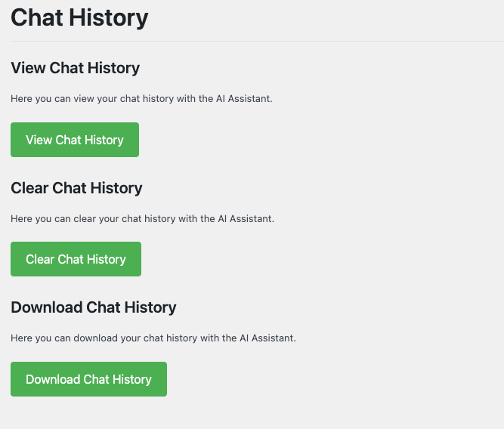504x429 pixels.
Task: Click the View Chat History button
Action: [74, 140]
